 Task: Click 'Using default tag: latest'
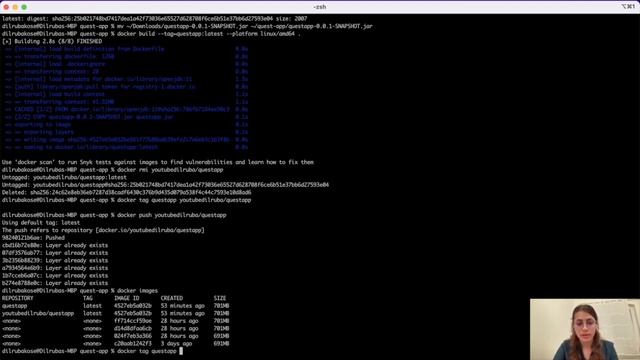pos(41,223)
